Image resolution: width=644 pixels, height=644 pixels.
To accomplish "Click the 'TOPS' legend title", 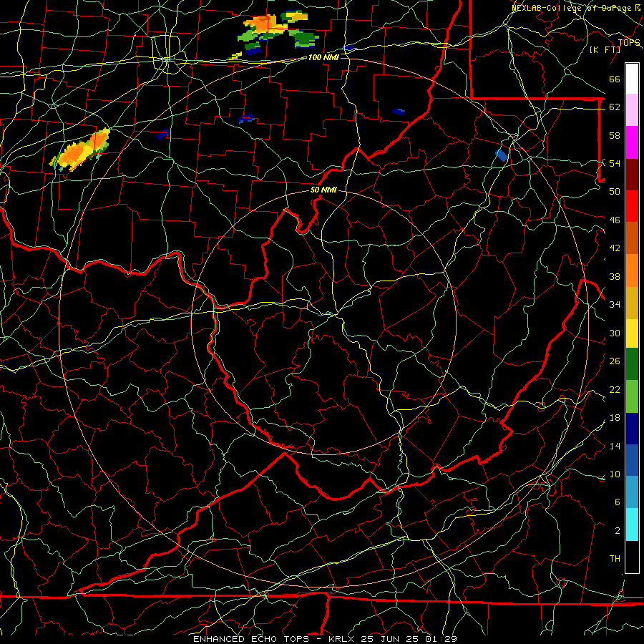I will point(629,42).
